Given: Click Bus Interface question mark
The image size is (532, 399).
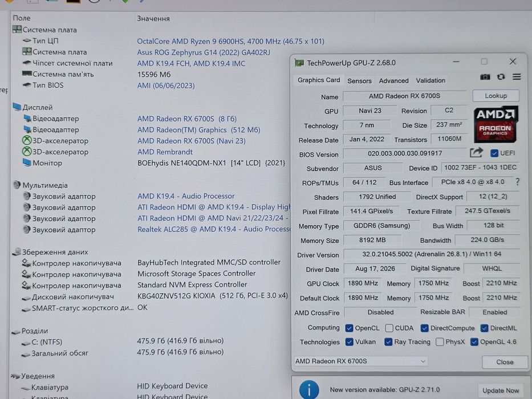Looking at the screenshot, I should pyautogui.click(x=517, y=182).
